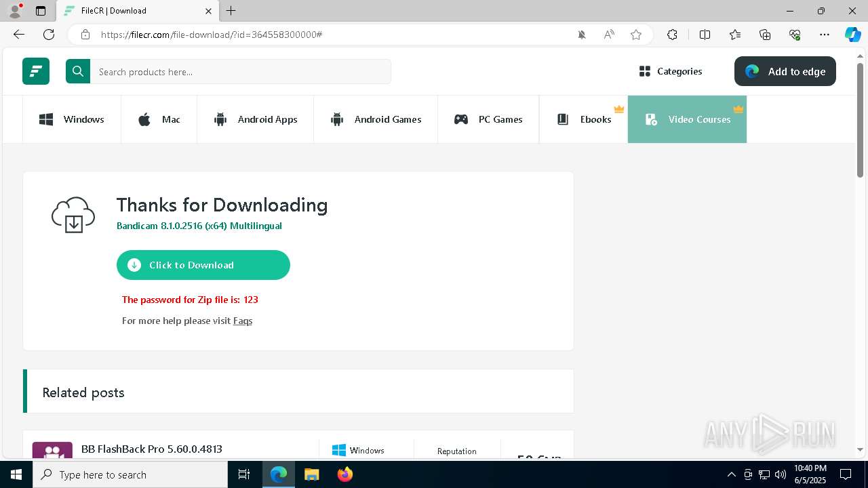Open the Action Center notifications icon
Image resolution: width=868 pixels, height=488 pixels.
point(846,474)
